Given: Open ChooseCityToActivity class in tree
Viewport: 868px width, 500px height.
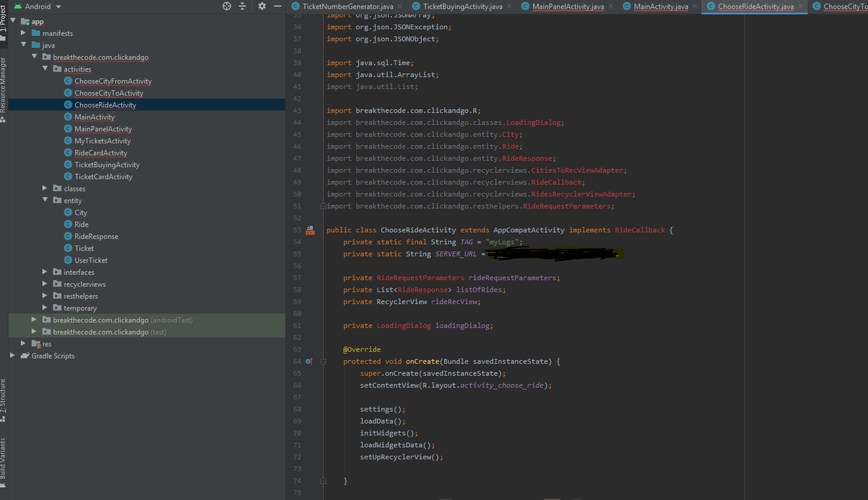Looking at the screenshot, I should [x=108, y=93].
